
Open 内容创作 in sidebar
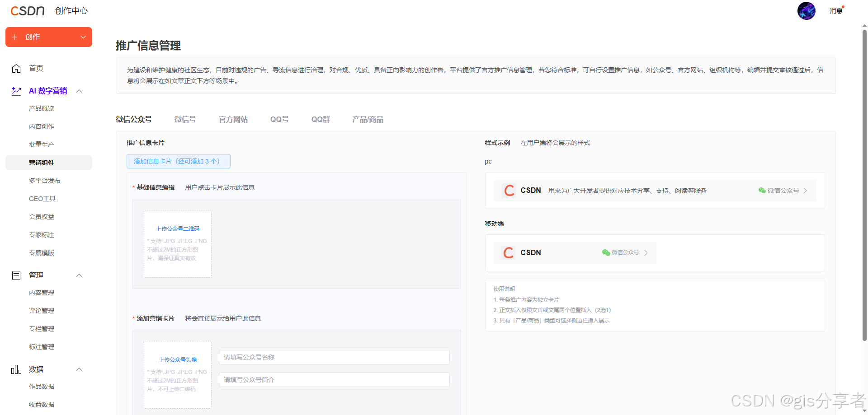[x=42, y=126]
